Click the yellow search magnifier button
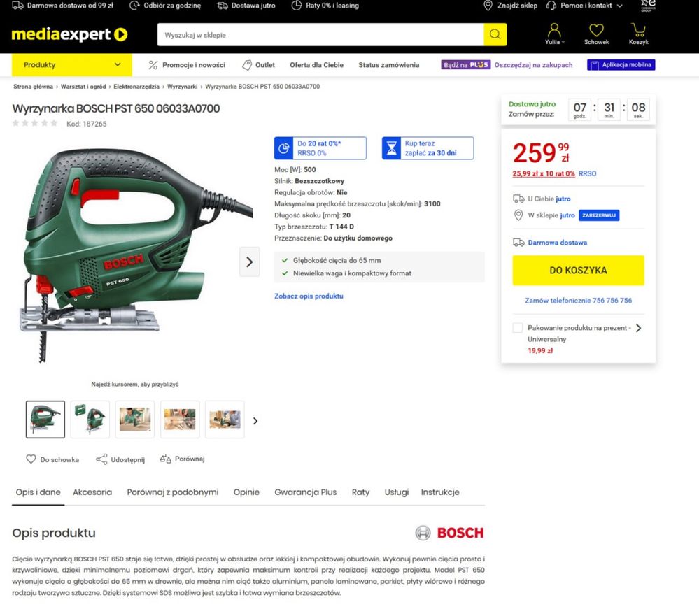Viewport: 699px width, 616px height. (x=495, y=34)
